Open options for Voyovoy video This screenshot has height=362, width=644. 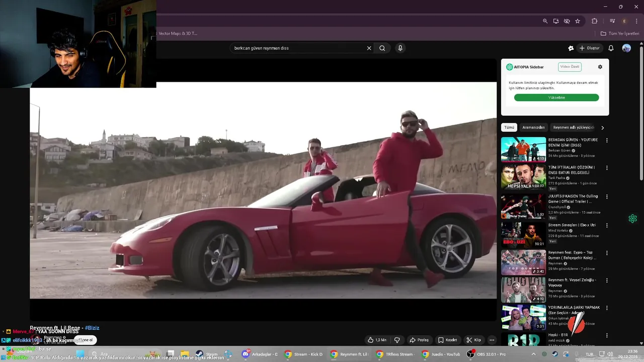607,281
